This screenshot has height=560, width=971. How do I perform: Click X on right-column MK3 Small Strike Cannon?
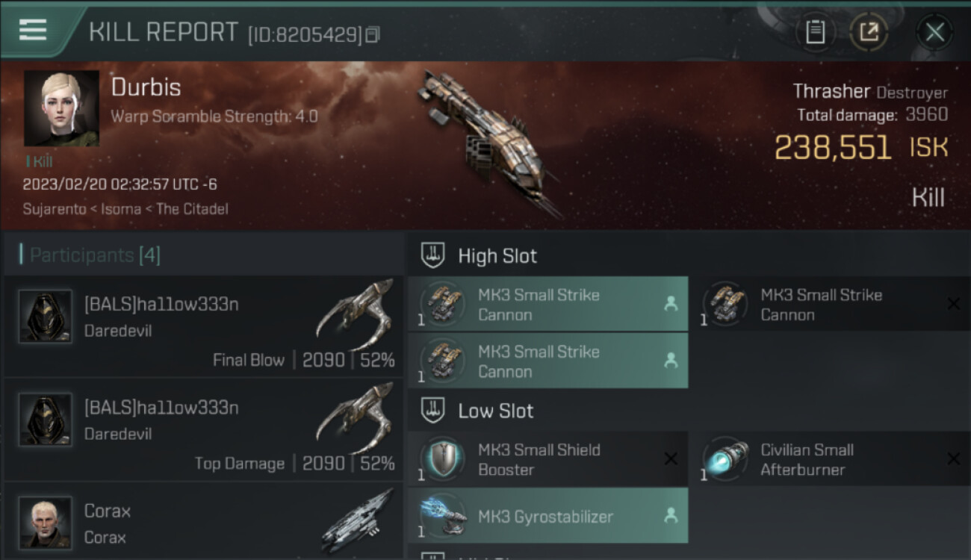953,303
